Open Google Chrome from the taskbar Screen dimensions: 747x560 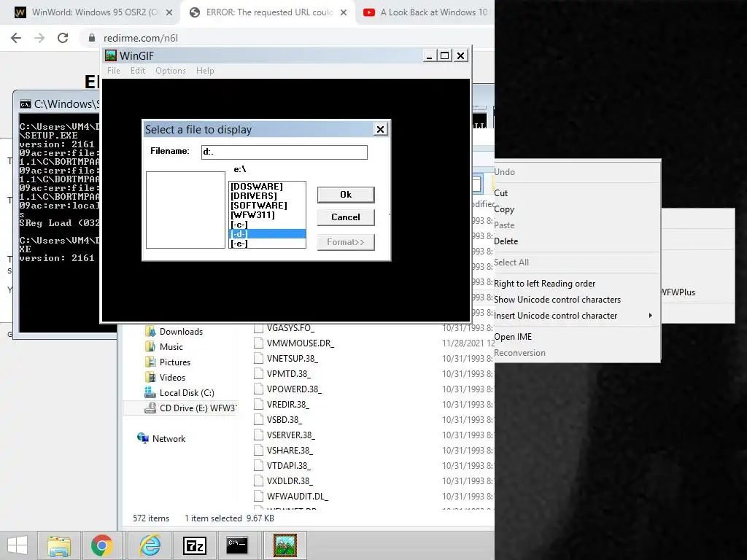point(102,545)
